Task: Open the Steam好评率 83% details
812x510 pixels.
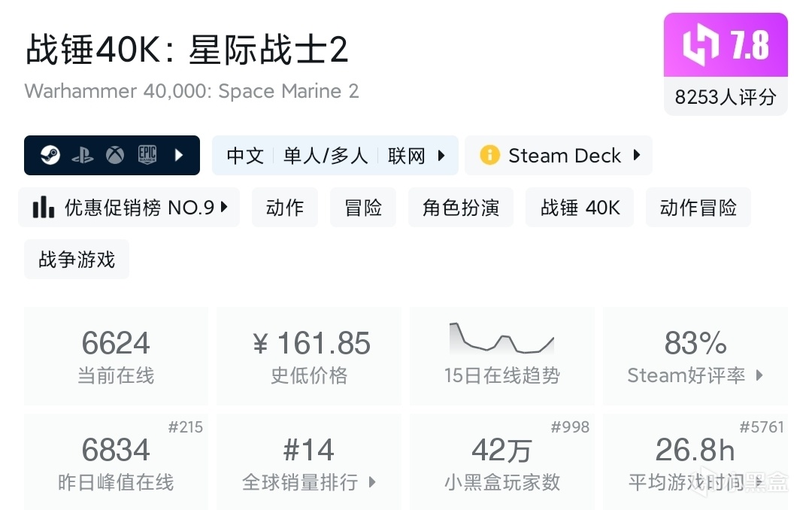Action: (x=695, y=356)
